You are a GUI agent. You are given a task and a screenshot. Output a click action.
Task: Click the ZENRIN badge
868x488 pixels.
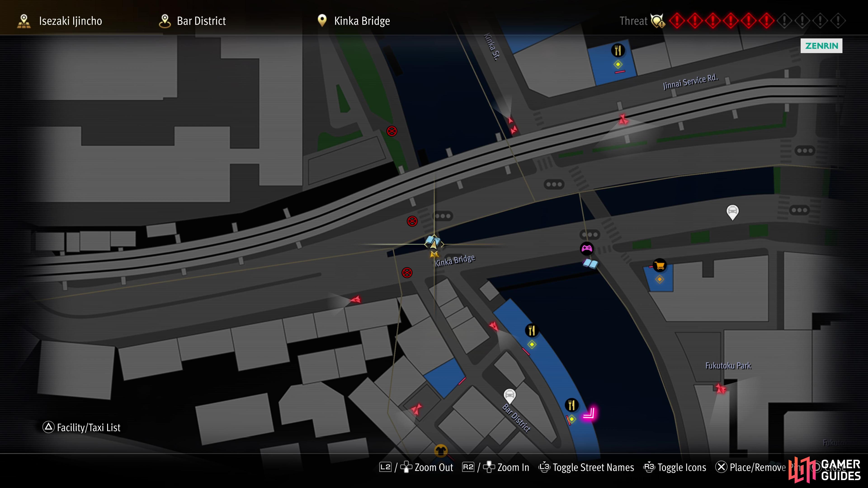pyautogui.click(x=821, y=46)
